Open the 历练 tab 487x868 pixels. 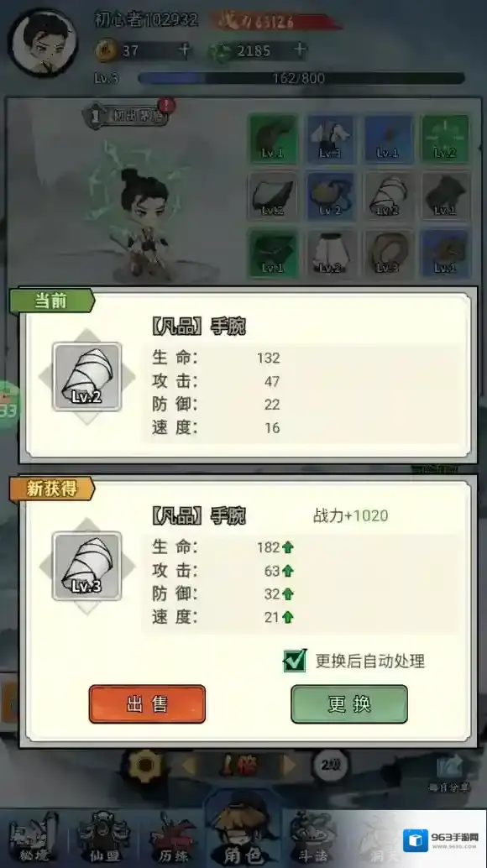[x=173, y=838]
